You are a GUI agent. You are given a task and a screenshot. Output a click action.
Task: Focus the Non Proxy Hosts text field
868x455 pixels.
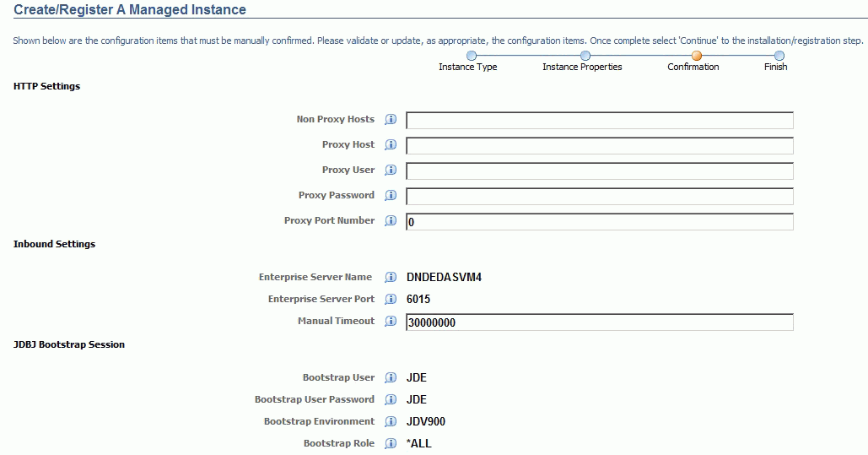[599, 120]
